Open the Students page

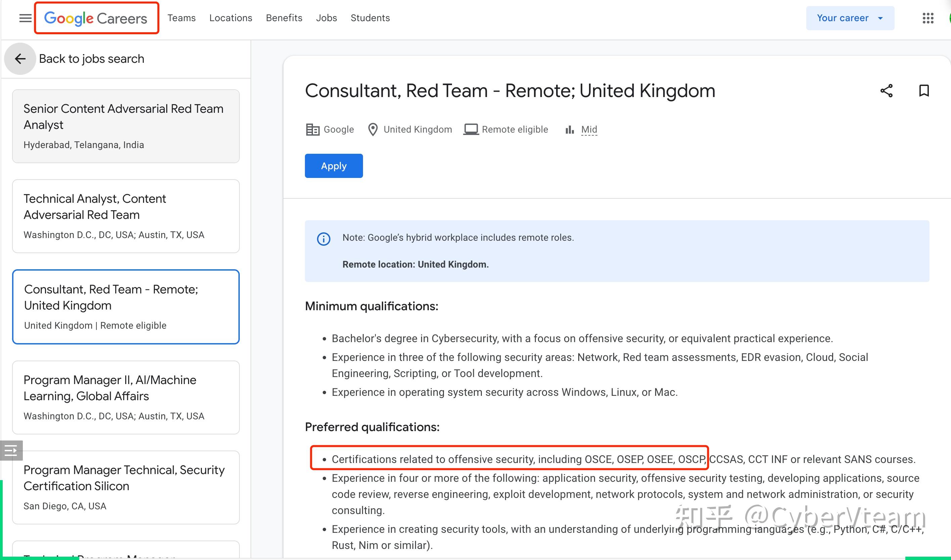370,18
